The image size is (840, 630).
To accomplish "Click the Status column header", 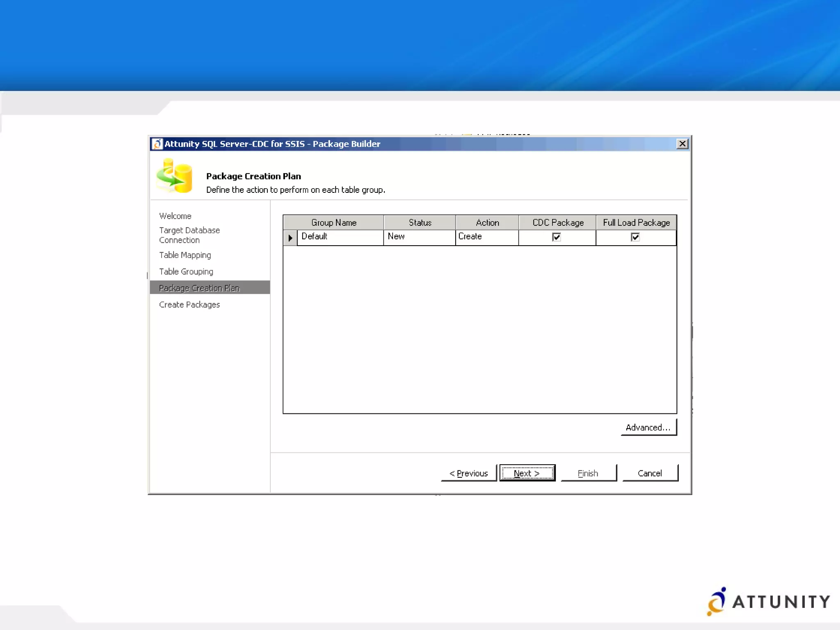I will (x=420, y=223).
